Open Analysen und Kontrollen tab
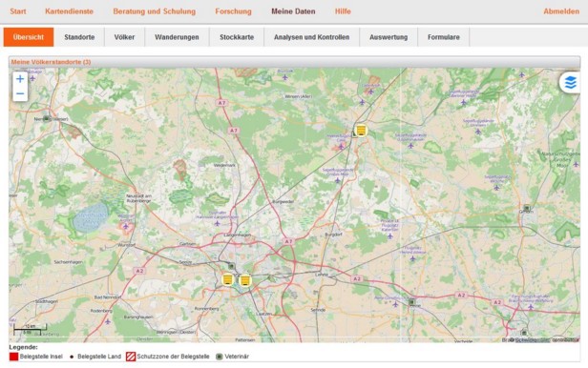Viewport: 588px width, 368px height. click(311, 37)
